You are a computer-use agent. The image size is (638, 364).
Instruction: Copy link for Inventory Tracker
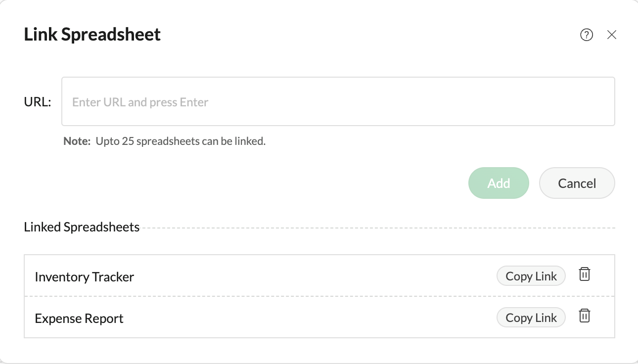click(531, 276)
